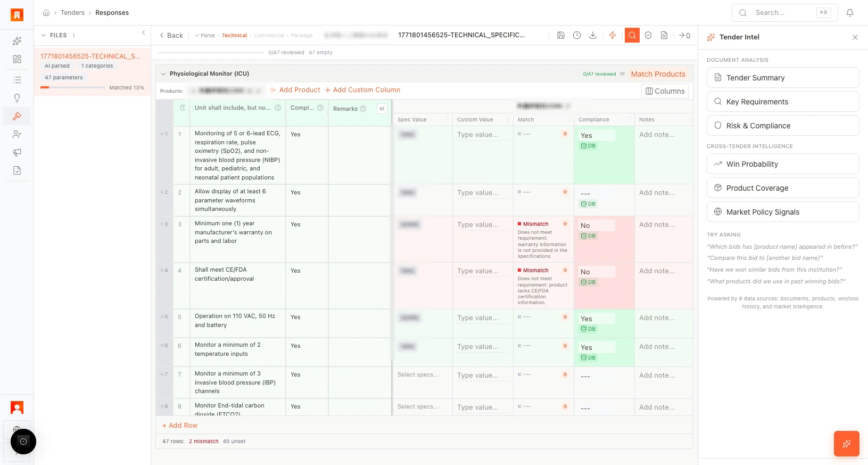Image resolution: width=868 pixels, height=465 pixels.
Task: Click the orange floating AI assistant button
Action: 847,444
